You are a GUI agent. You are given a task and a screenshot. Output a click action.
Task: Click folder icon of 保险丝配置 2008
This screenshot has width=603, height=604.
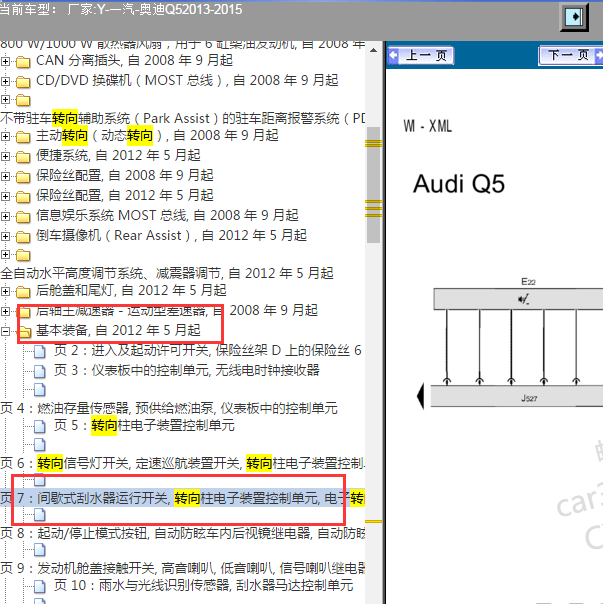pyautogui.click(x=23, y=176)
